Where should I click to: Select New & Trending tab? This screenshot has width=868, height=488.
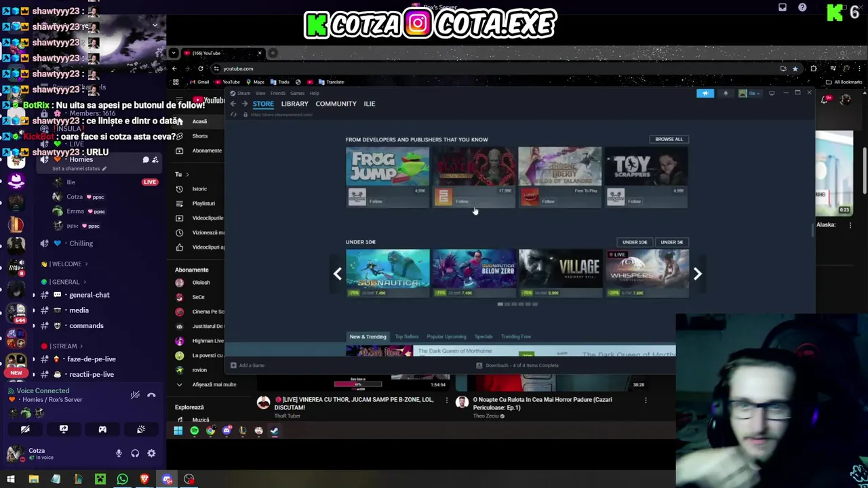click(x=368, y=337)
